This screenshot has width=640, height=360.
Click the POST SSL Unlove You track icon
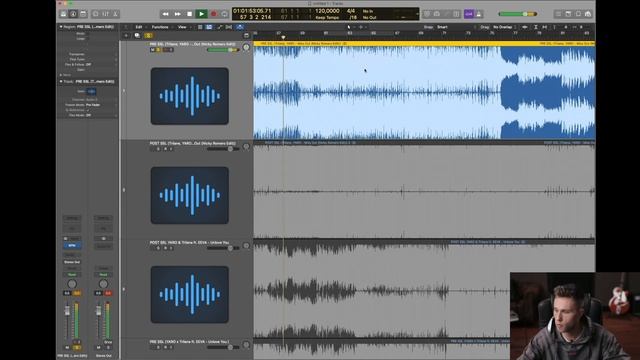pyautogui.click(x=190, y=294)
